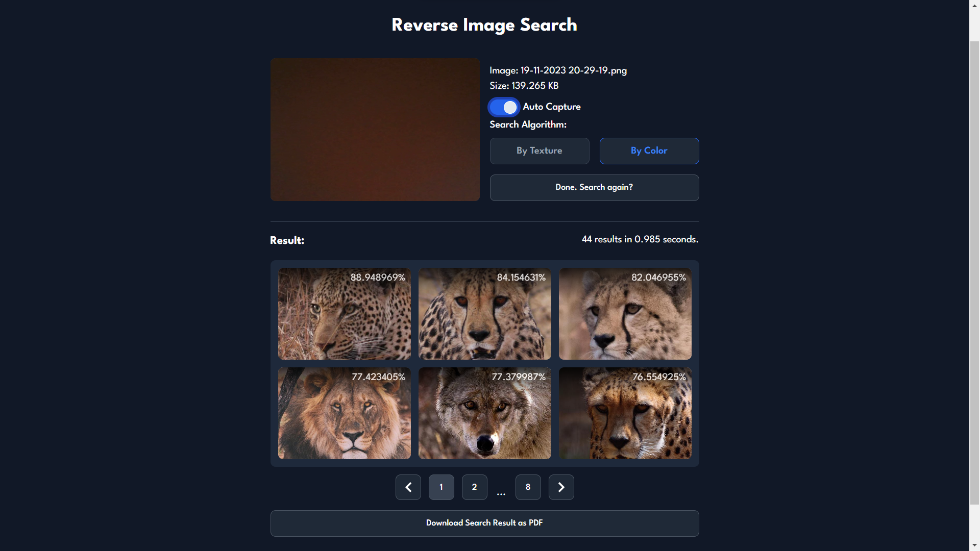The width and height of the screenshot is (980, 551).
Task: Select the By Texture search algorithm
Action: pyautogui.click(x=539, y=151)
